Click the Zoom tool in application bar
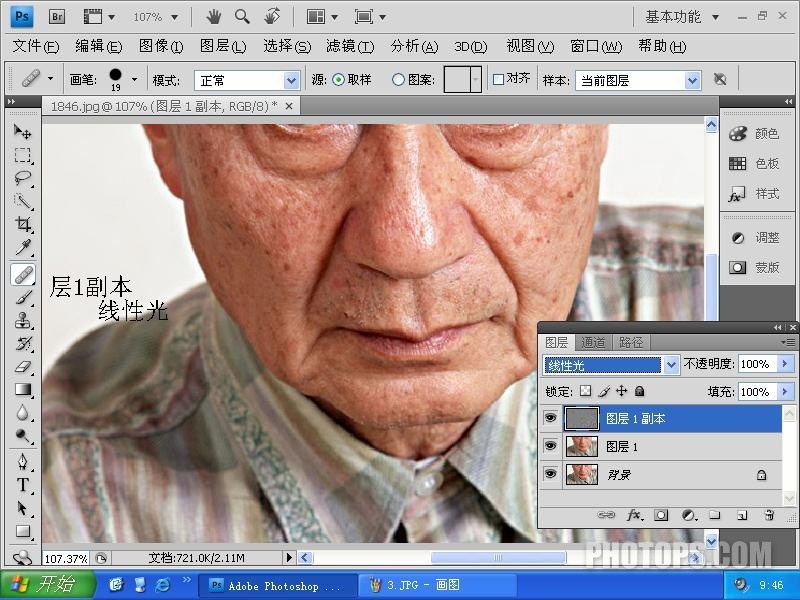Viewport: 800px width, 600px height. click(242, 17)
